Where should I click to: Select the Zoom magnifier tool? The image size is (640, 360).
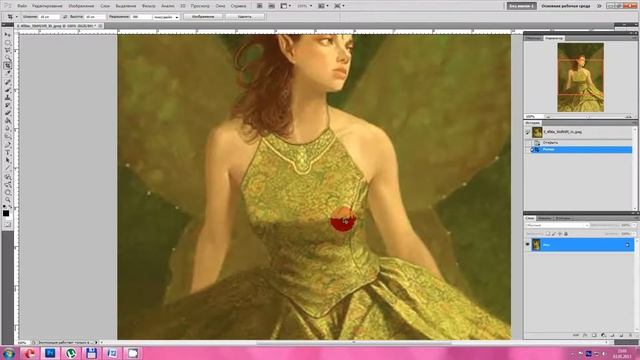point(8,200)
